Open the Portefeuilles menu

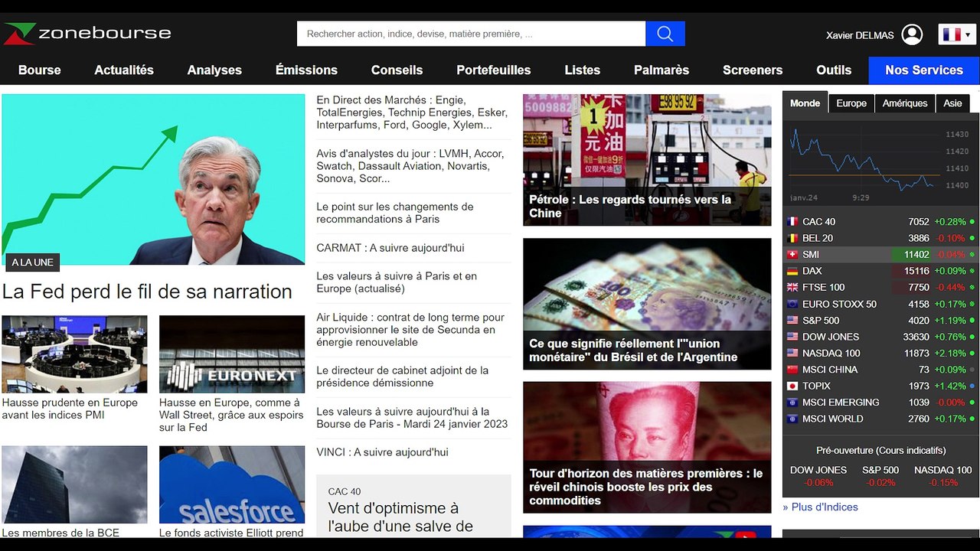(494, 70)
